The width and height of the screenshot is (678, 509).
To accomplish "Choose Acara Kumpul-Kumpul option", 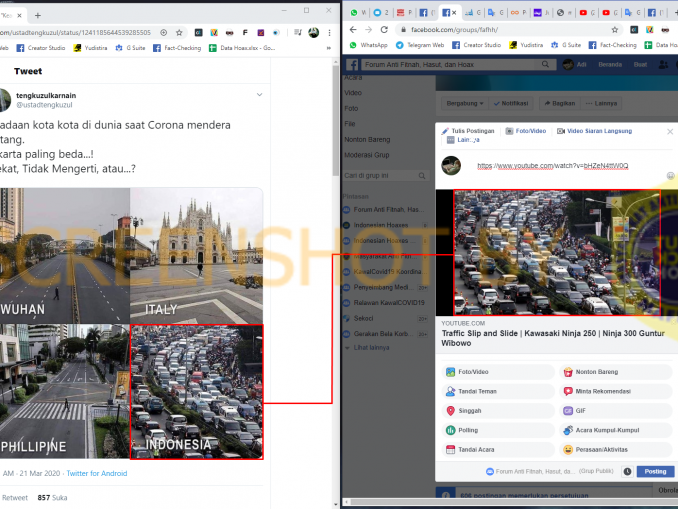I will pos(616,430).
